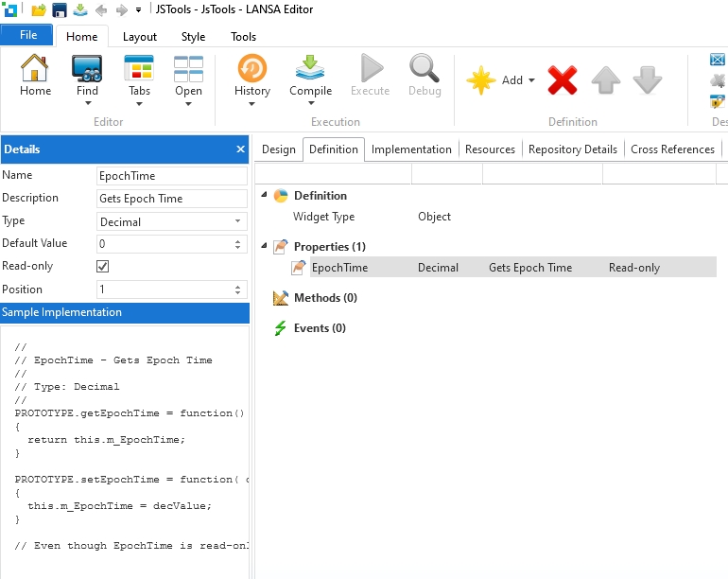The height and width of the screenshot is (579, 728).
Task: Click the open folder icon in title bar
Action: (x=39, y=9)
